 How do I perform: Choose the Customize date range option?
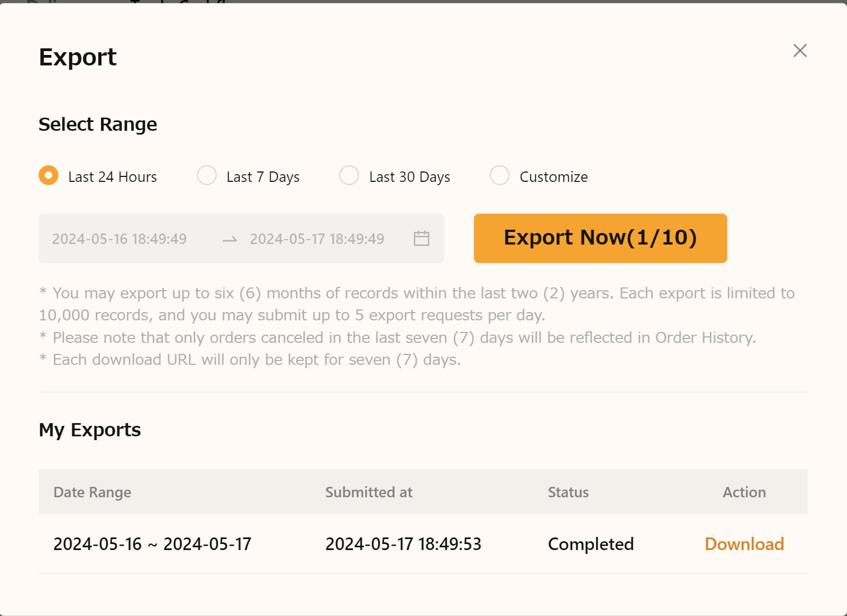click(500, 176)
